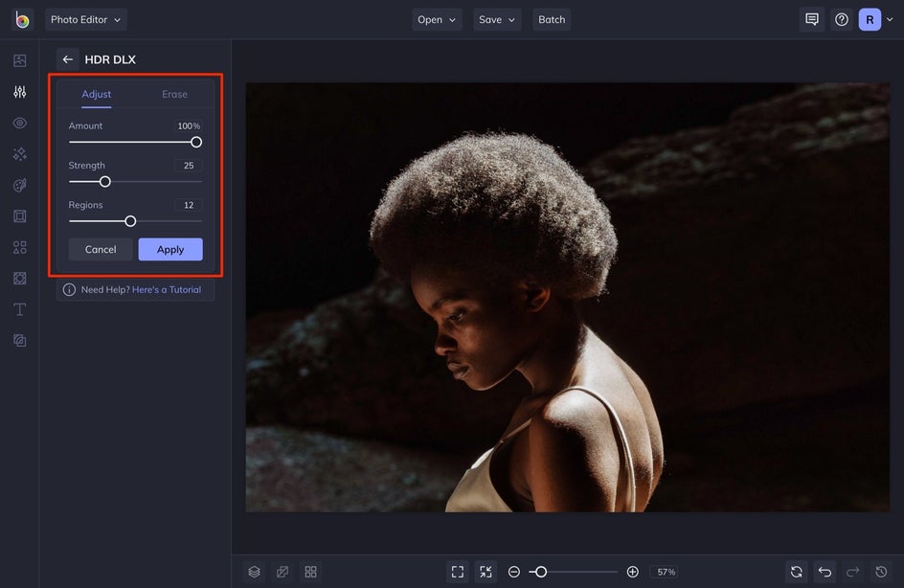
Task: Go back from HDR DLX panel
Action: tap(67, 59)
